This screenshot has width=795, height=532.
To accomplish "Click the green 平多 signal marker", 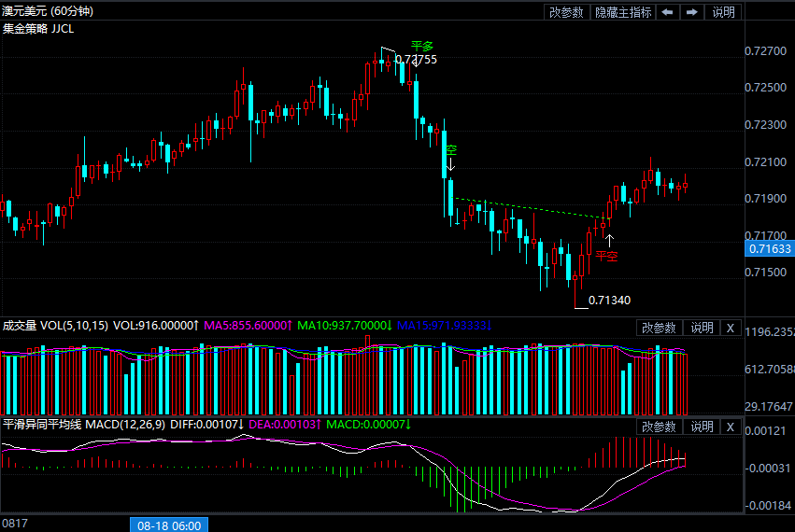I will point(422,46).
